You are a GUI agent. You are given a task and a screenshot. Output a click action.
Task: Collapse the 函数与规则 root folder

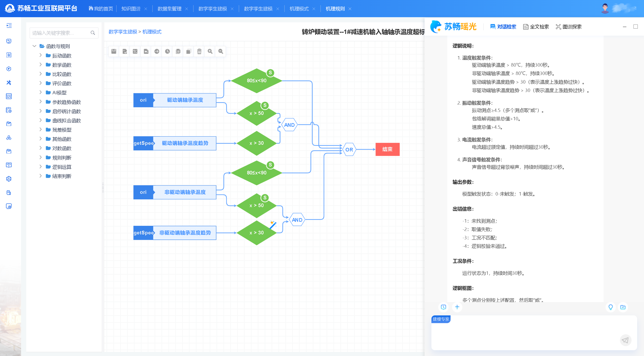point(34,46)
